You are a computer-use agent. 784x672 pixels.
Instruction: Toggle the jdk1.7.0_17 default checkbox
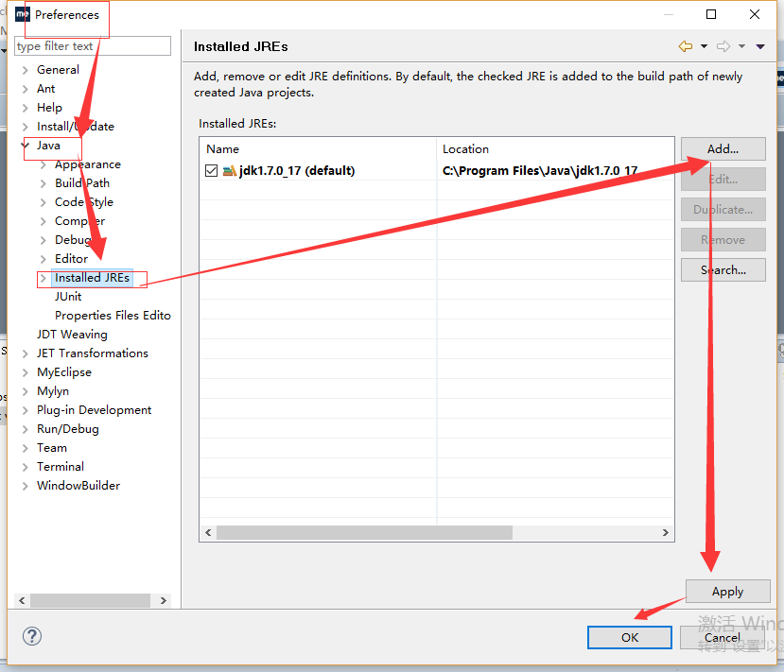[x=212, y=171]
